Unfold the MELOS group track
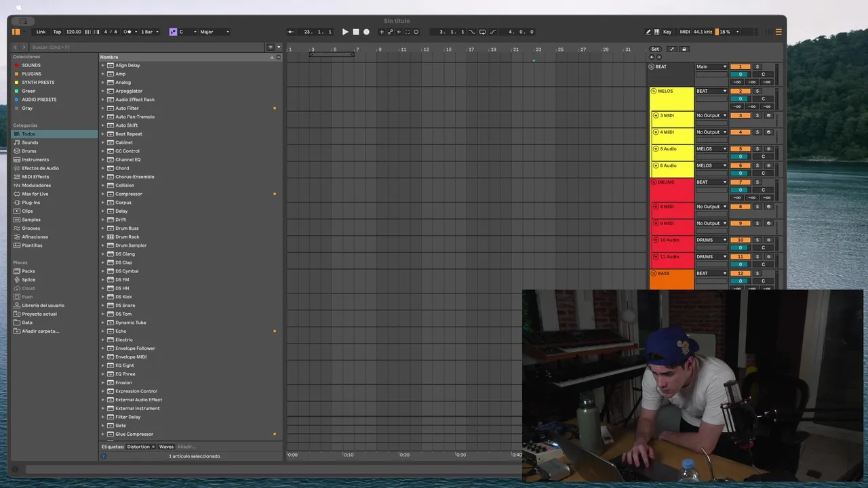The image size is (868, 488). (x=654, y=91)
